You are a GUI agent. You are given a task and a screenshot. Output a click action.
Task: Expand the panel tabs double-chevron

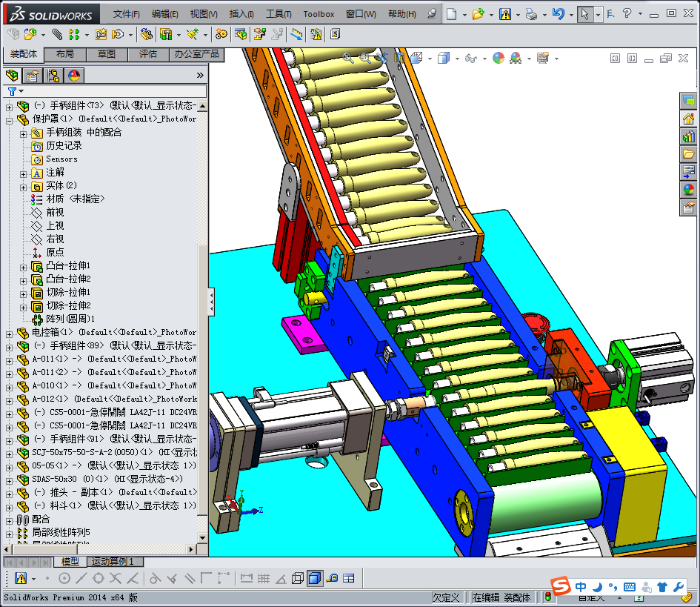click(200, 76)
